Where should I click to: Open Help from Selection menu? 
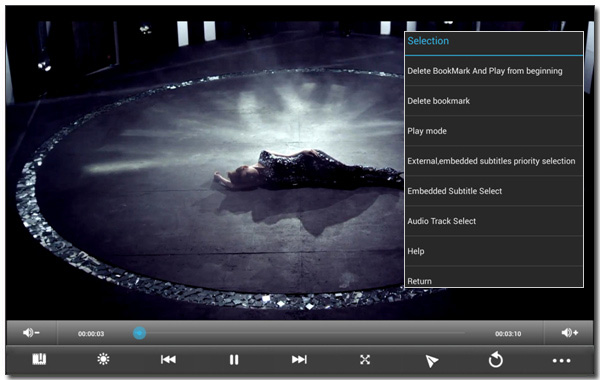(494, 251)
